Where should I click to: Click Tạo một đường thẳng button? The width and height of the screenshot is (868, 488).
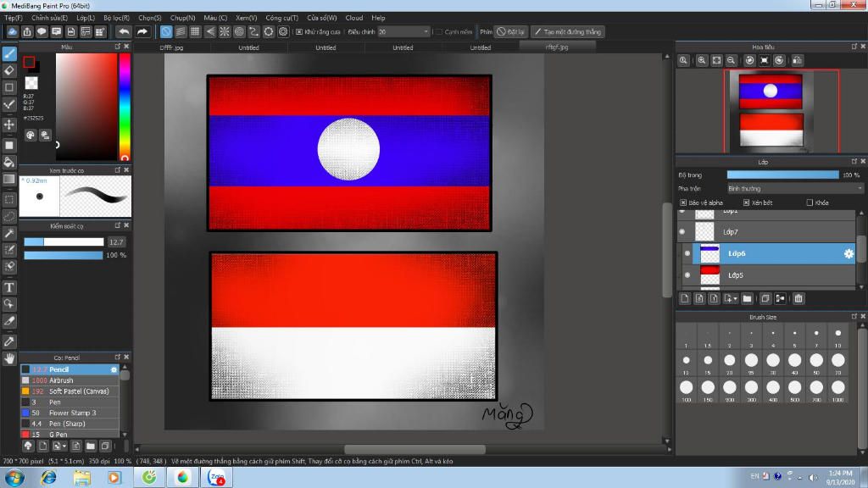(568, 32)
